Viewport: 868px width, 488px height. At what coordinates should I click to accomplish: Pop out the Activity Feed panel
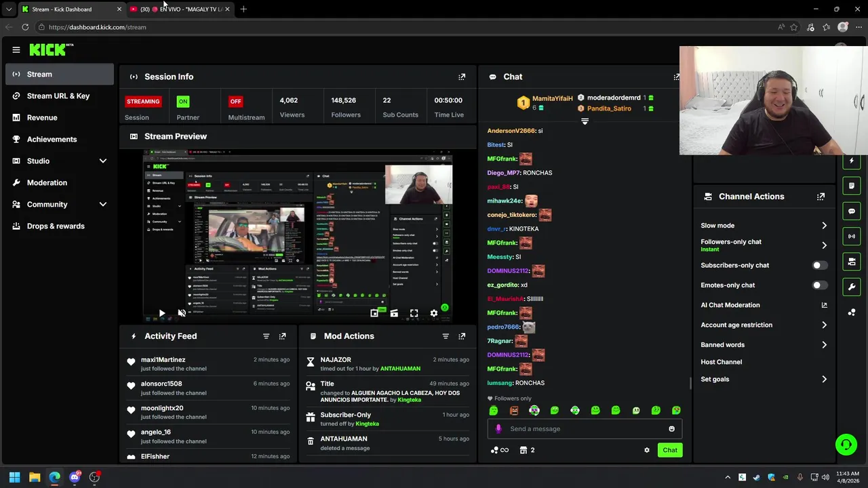(283, 336)
